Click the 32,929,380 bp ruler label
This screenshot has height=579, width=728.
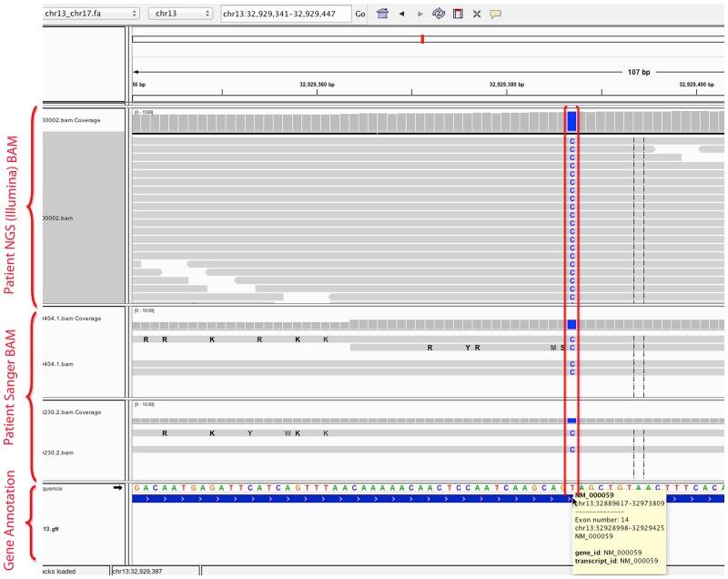pos(508,84)
